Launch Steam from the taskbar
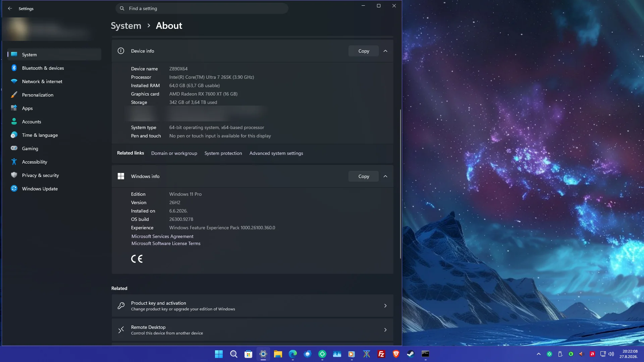 point(411,354)
